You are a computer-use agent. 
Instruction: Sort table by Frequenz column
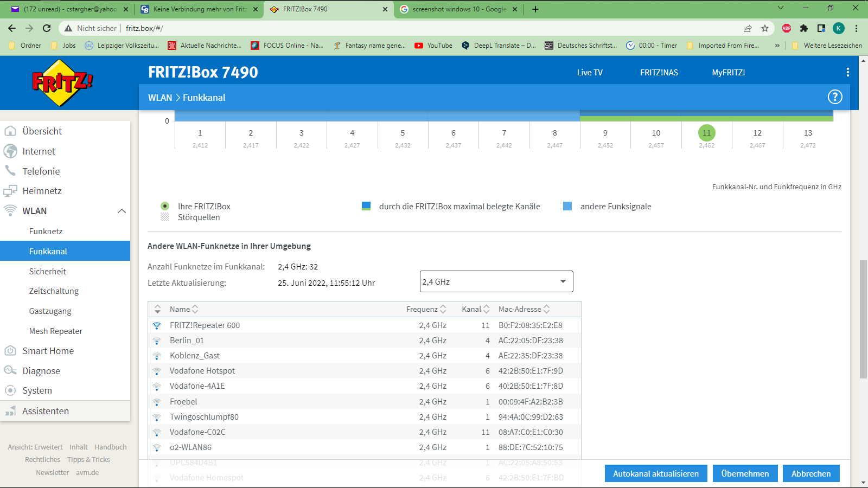click(x=426, y=309)
